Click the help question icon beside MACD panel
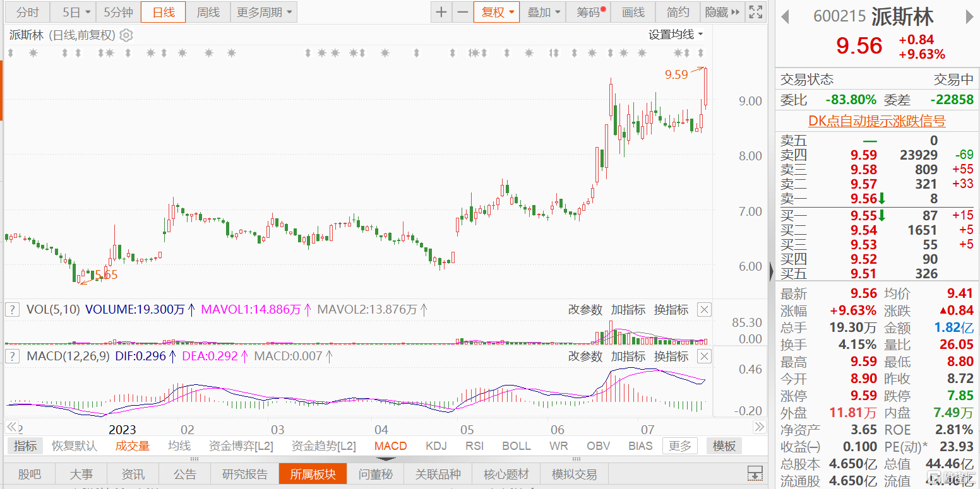Viewport: 980px width, 489px height. 12,356
